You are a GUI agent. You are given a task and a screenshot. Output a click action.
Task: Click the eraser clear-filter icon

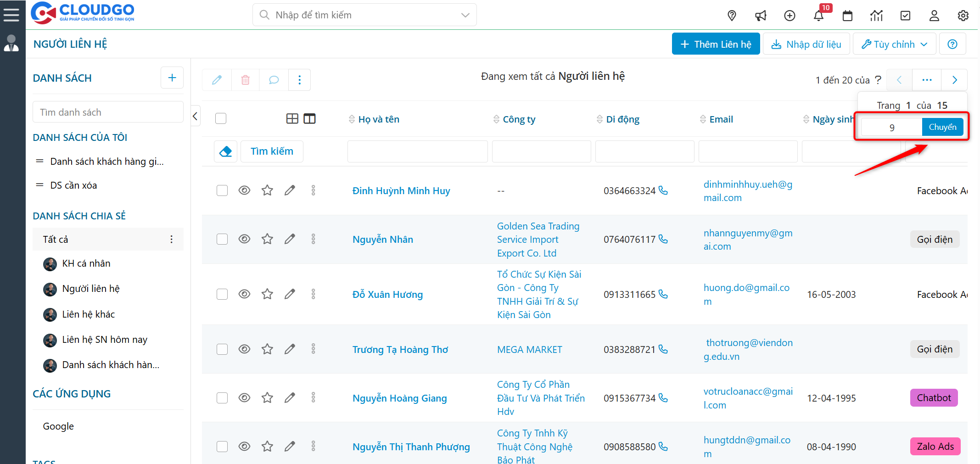tap(225, 151)
